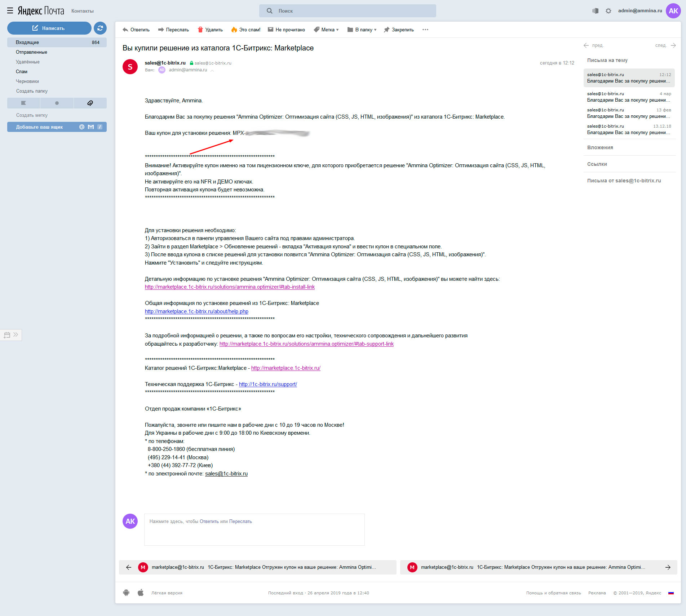
Task: Expand the Метка dropdown
Action: click(x=326, y=30)
